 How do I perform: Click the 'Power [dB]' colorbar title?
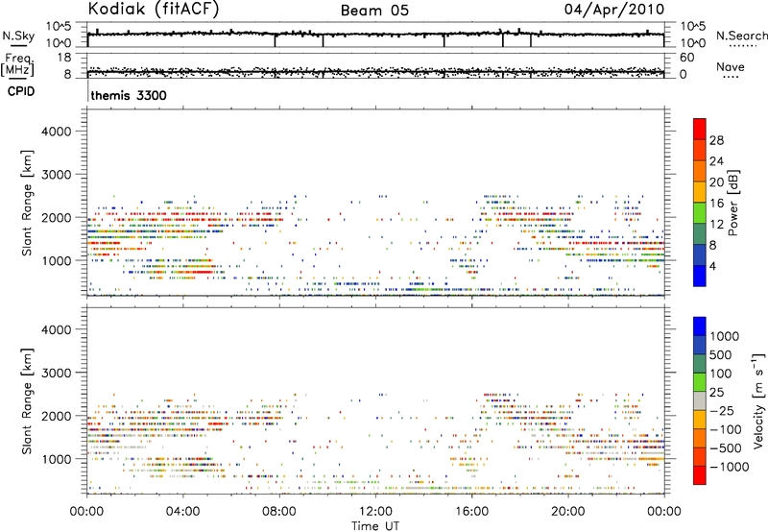(x=733, y=203)
